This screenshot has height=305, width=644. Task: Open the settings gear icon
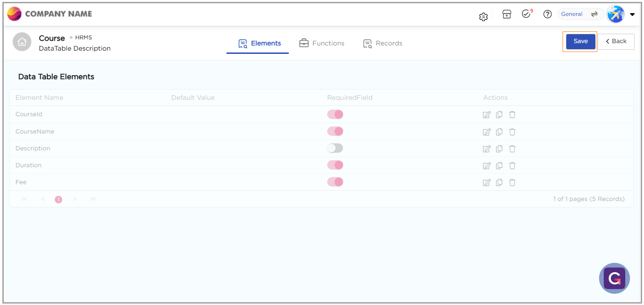tap(483, 17)
